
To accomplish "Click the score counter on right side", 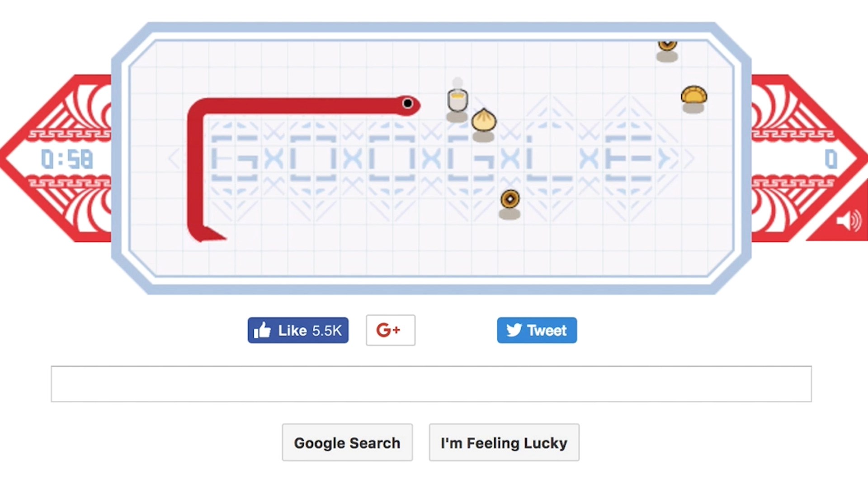I will [828, 160].
